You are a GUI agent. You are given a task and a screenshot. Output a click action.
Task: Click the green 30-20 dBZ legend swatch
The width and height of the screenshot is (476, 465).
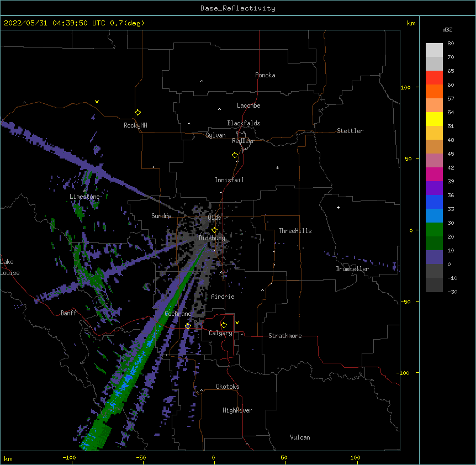(x=434, y=230)
